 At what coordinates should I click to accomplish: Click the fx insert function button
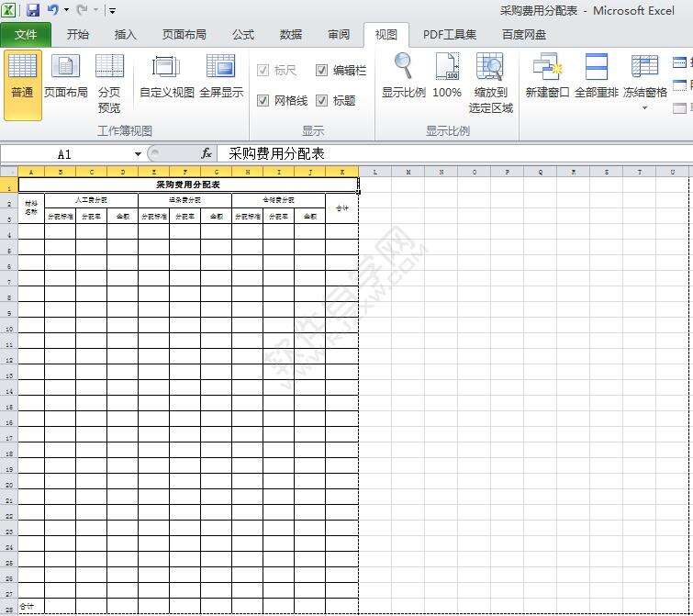206,154
